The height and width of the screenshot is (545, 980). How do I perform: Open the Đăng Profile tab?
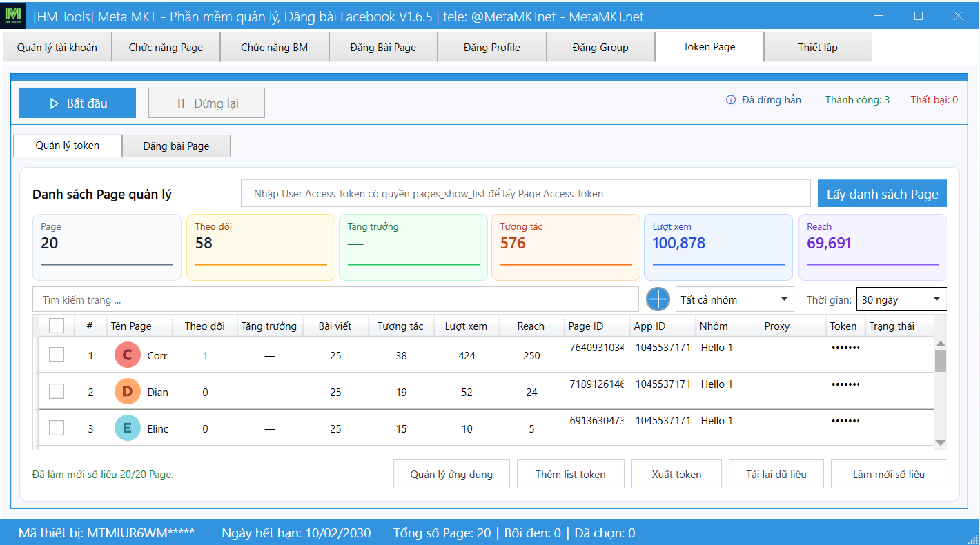coord(492,48)
